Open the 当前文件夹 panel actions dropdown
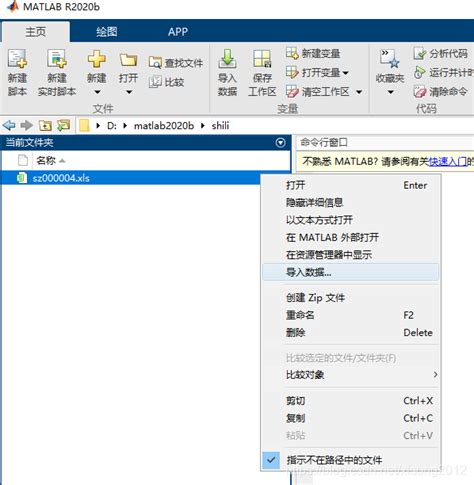Image resolution: width=474 pixels, height=485 pixels. 281,143
